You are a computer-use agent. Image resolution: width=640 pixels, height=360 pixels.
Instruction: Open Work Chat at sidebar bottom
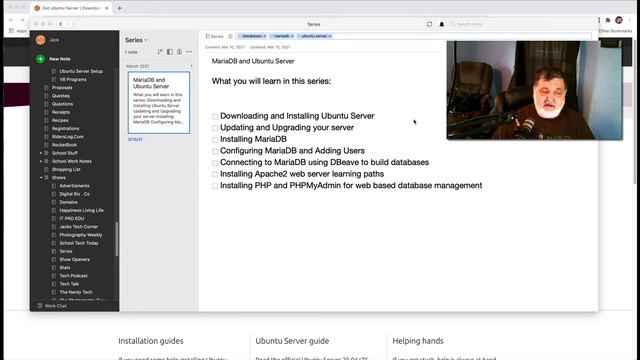click(56, 306)
